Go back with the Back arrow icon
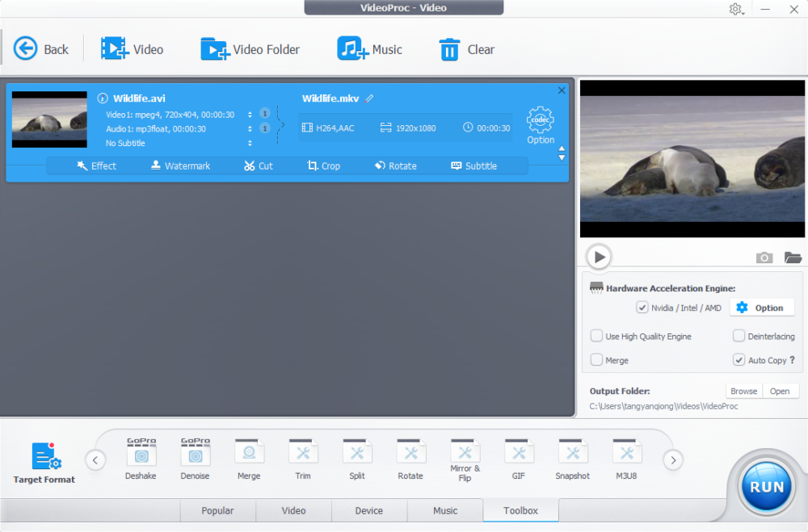 coord(25,49)
